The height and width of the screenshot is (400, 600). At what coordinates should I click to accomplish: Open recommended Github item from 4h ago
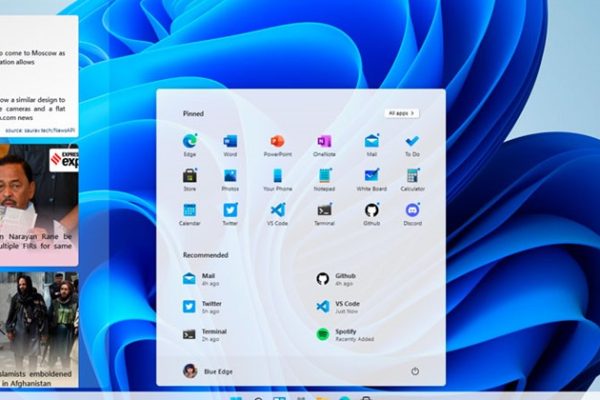coord(336,279)
